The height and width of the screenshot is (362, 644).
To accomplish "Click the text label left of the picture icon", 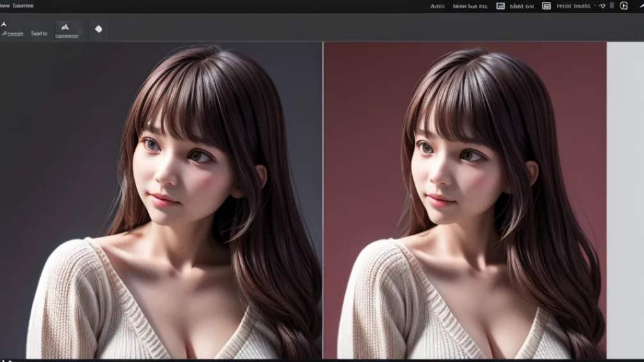I will [470, 6].
